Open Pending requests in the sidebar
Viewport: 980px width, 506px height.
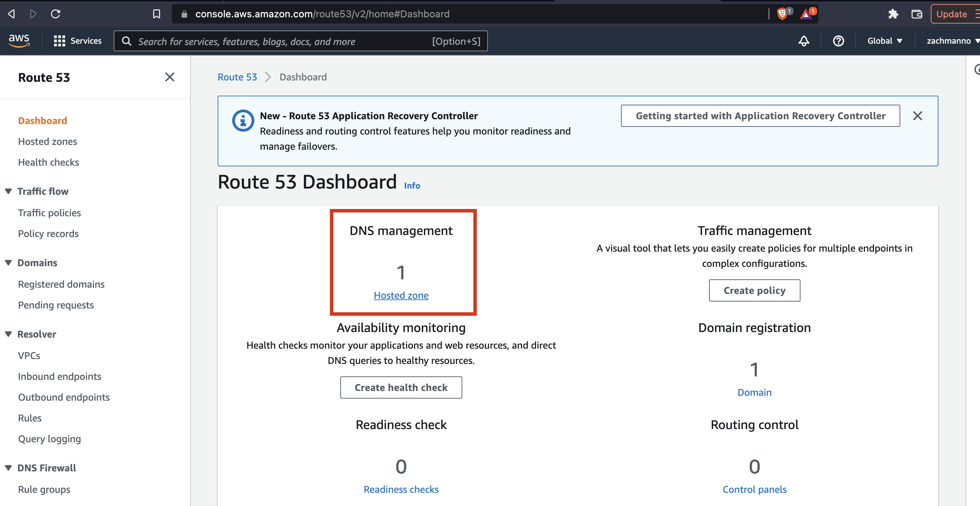tap(56, 305)
